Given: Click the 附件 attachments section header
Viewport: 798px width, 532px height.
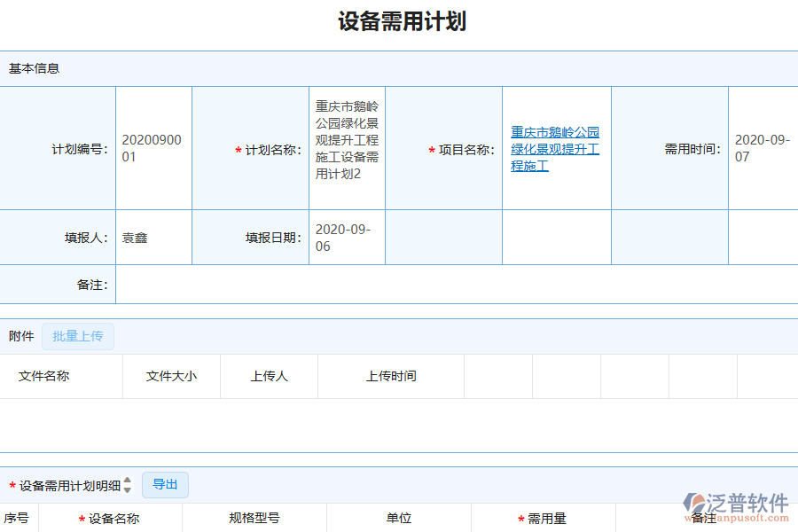Looking at the screenshot, I should [20, 336].
